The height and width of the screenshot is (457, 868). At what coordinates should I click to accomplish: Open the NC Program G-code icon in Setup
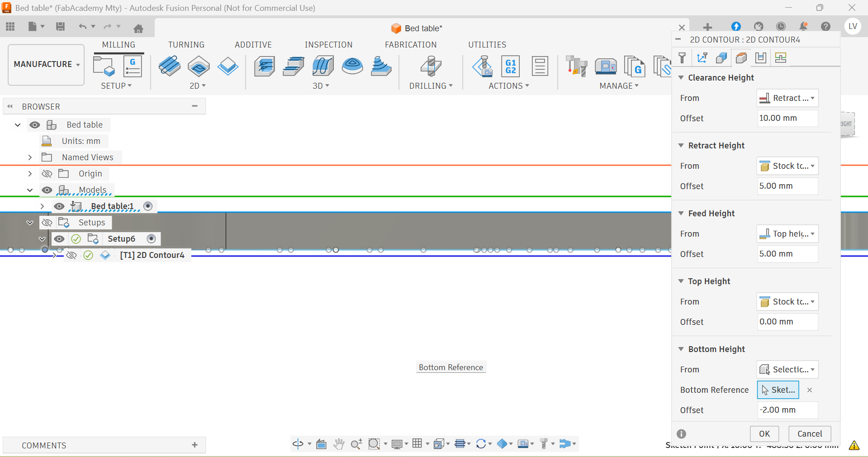tap(133, 67)
